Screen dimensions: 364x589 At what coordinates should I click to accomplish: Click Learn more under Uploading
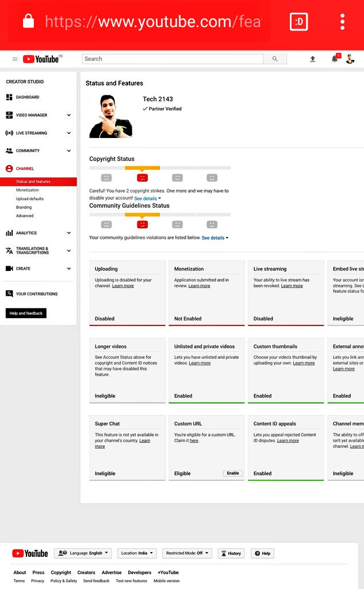tap(123, 286)
